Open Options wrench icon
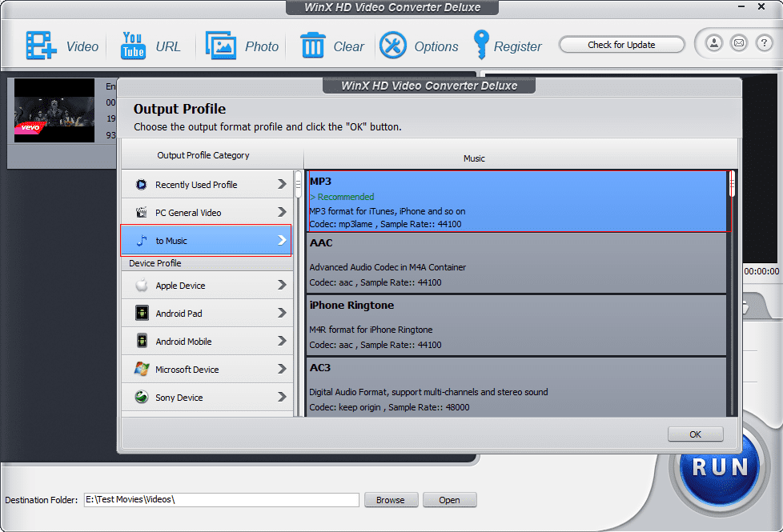Viewport: 783px width, 532px height. click(x=393, y=46)
